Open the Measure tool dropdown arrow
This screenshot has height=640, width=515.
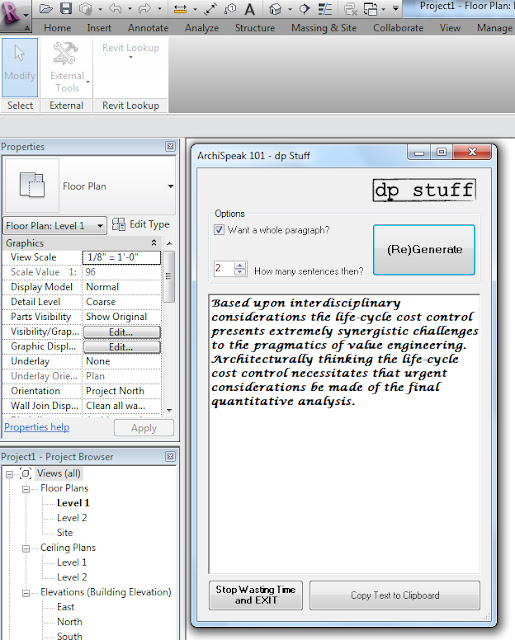(x=195, y=9)
